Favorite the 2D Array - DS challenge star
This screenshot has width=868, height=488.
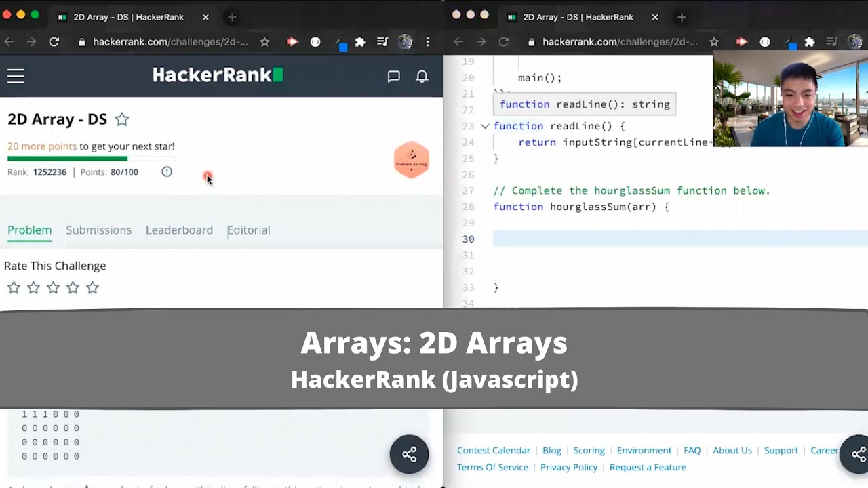coord(122,119)
